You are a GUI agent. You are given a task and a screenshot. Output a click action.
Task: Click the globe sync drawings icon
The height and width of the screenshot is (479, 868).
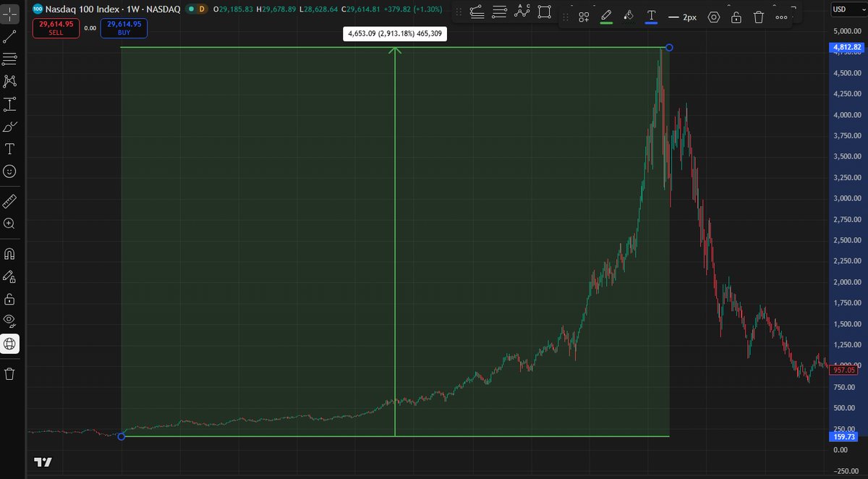(x=10, y=344)
